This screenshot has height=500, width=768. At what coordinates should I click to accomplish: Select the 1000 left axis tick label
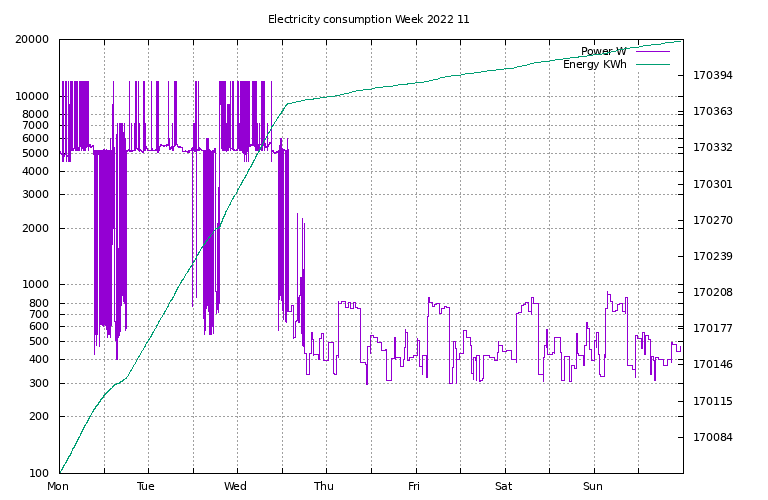tap(35, 285)
